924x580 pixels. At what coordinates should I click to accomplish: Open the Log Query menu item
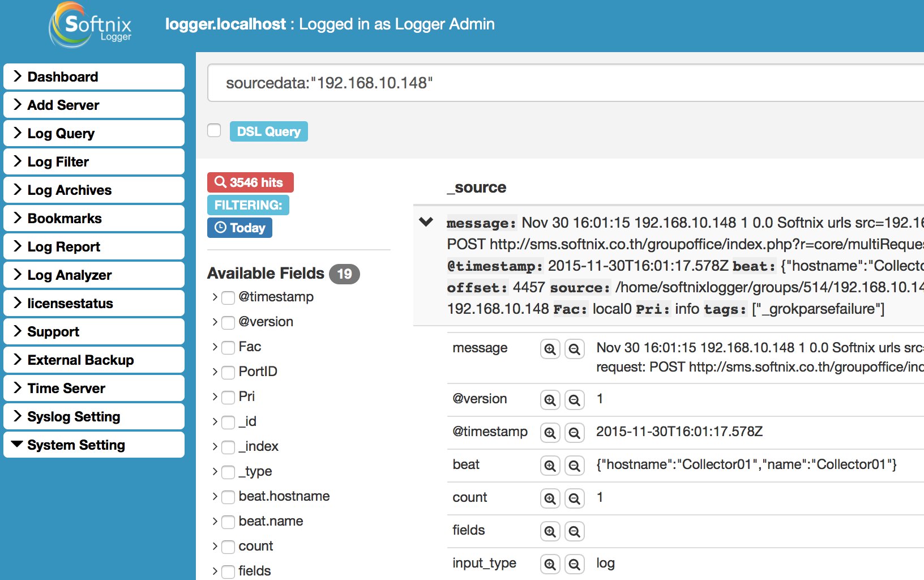(x=94, y=133)
